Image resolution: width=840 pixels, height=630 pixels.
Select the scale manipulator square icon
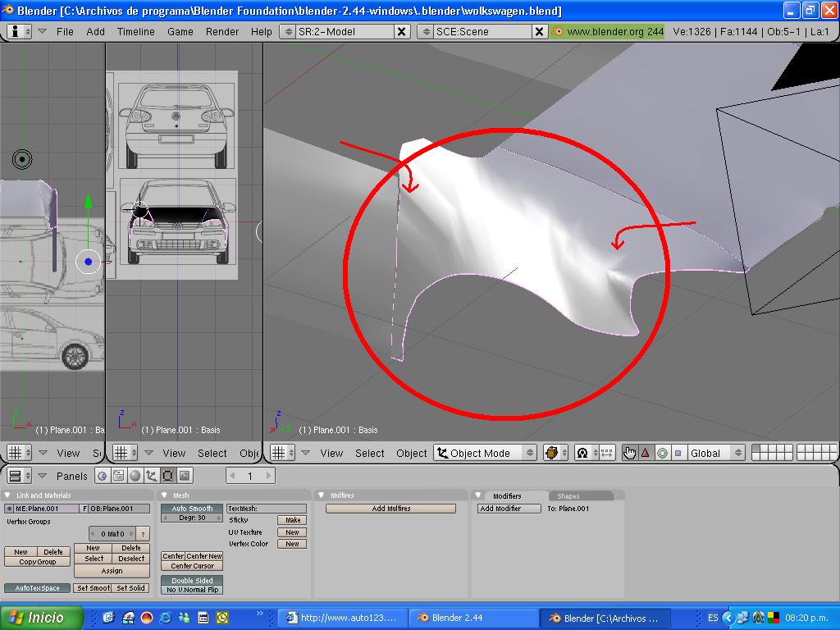678,453
